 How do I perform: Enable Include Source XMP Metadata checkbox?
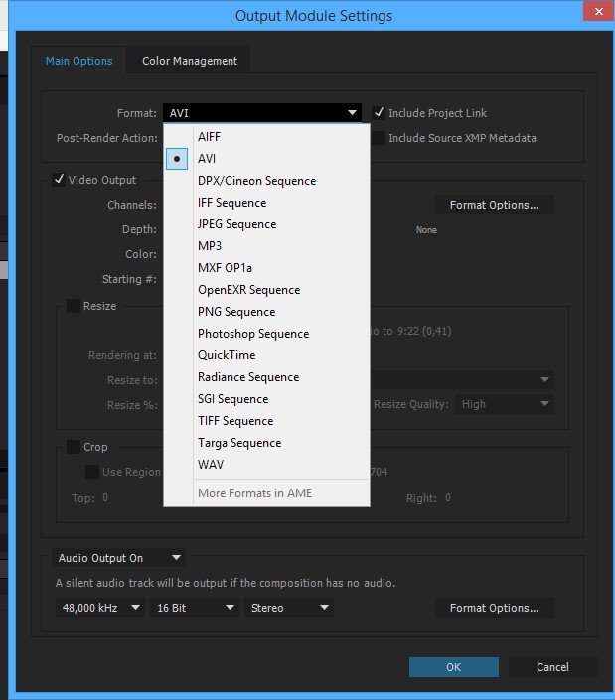(379, 138)
